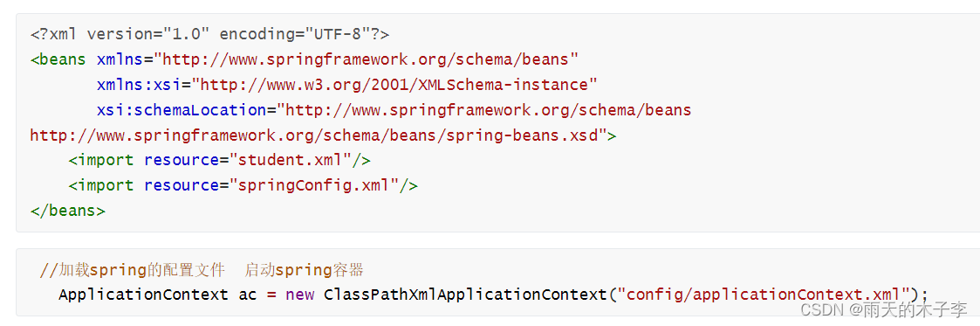Viewport: 980px width, 326px height.
Task: Click the spring-beans.xsd URL line
Action: click(319, 135)
